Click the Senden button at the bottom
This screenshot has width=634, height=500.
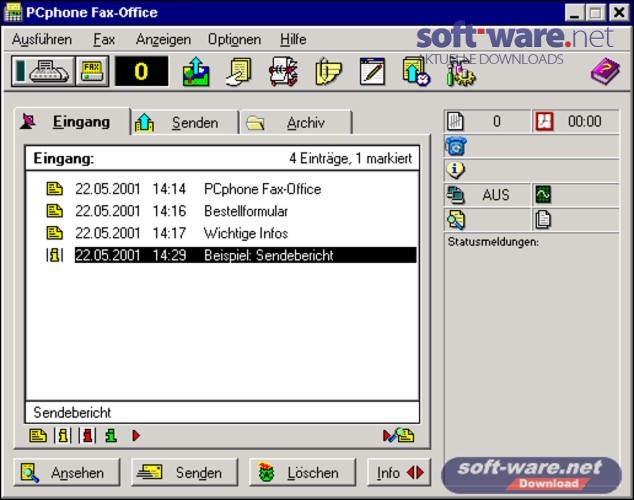click(x=185, y=473)
